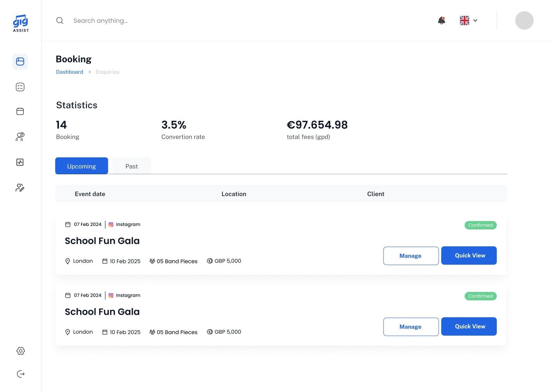Screen dimensions: 552x392
Task: Click the second School Fun Gala title
Action: (102, 312)
